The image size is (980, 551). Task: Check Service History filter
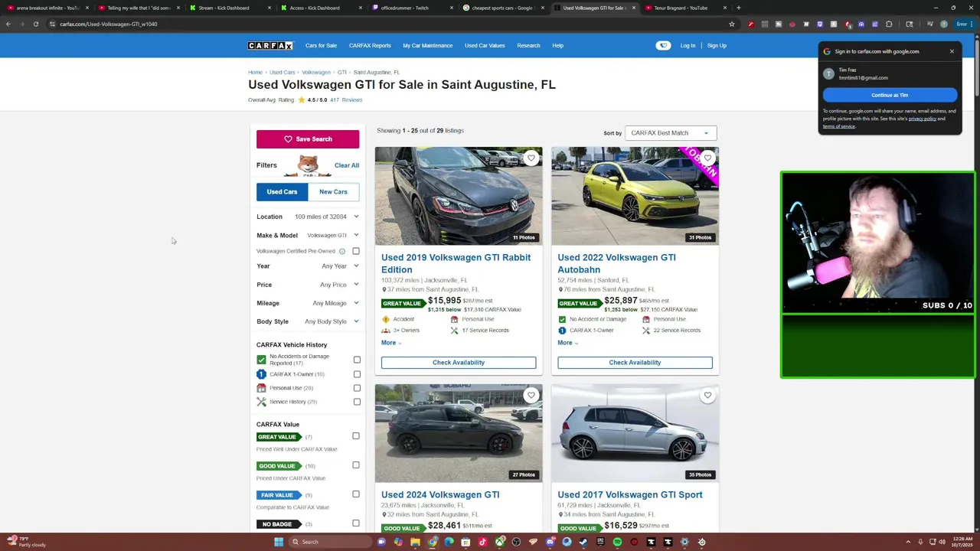357,402
